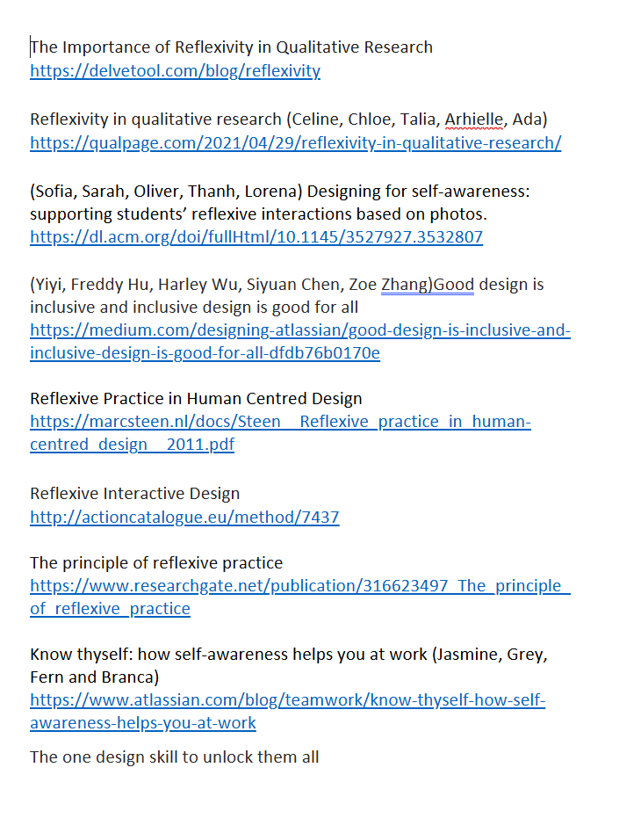Click the grammar-flagged text "Zhang)Good"
641x840 pixels.
point(428,285)
